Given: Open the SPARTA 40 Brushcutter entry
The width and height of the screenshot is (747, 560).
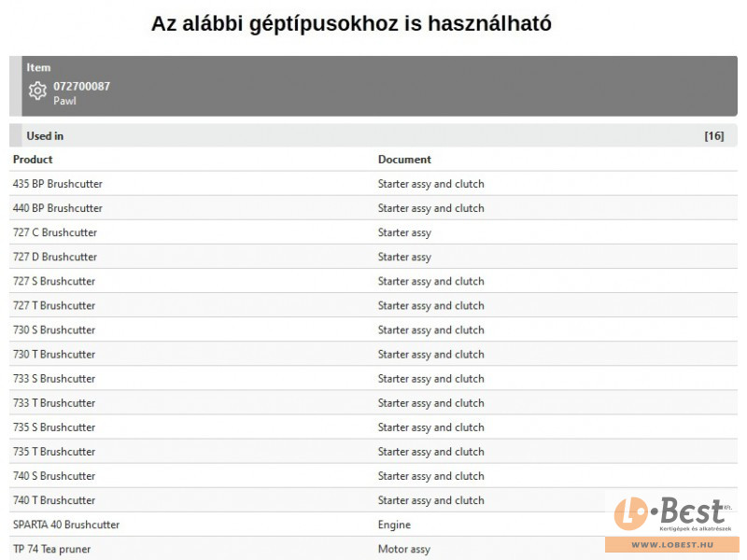Looking at the screenshot, I should (66, 525).
